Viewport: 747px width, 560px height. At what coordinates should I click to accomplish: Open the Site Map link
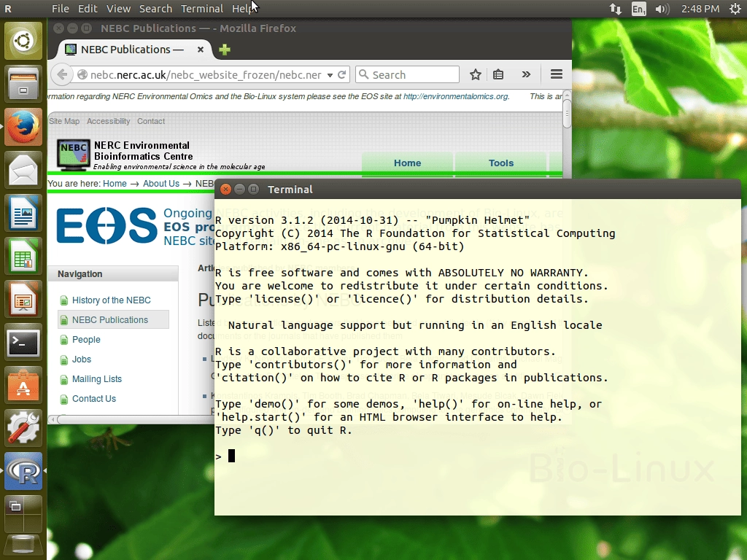[64, 121]
